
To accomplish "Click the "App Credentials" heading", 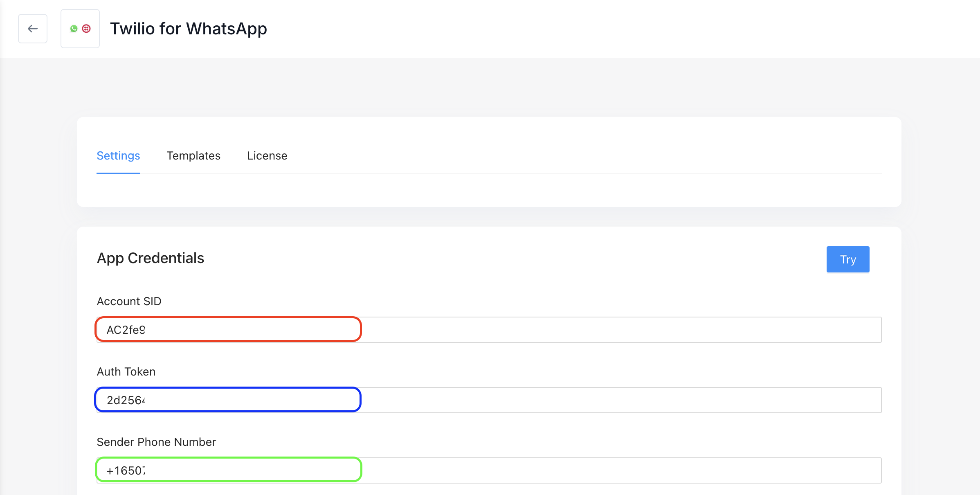I will (151, 258).
